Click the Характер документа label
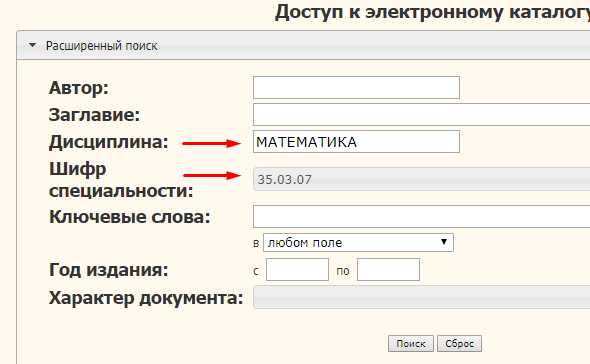 tap(146, 298)
